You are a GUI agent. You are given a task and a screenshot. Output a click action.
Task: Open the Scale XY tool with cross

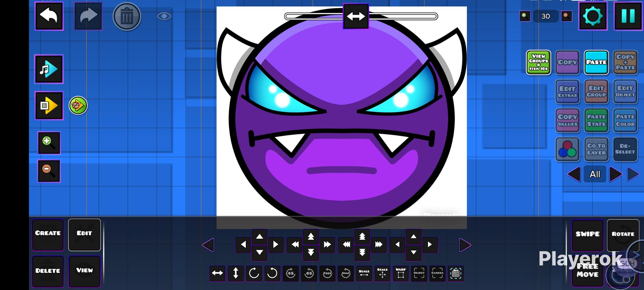382,273
